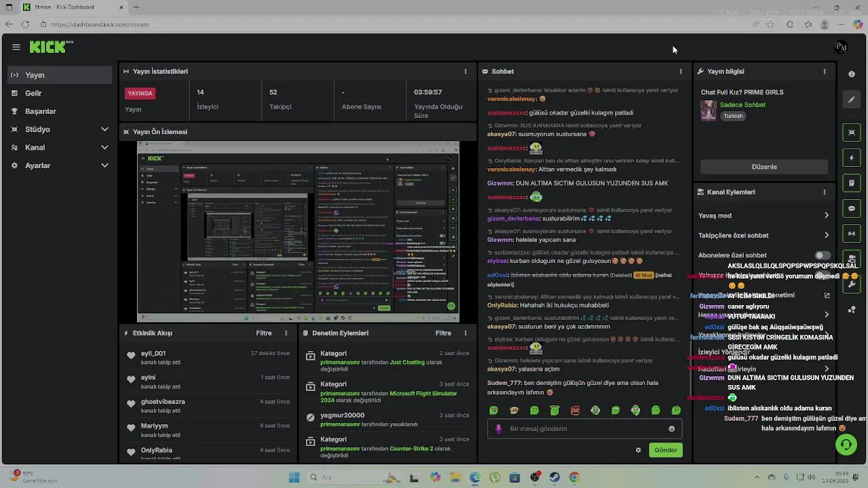Open a new browser tab
This screenshot has height=488, width=868.
tap(136, 7)
